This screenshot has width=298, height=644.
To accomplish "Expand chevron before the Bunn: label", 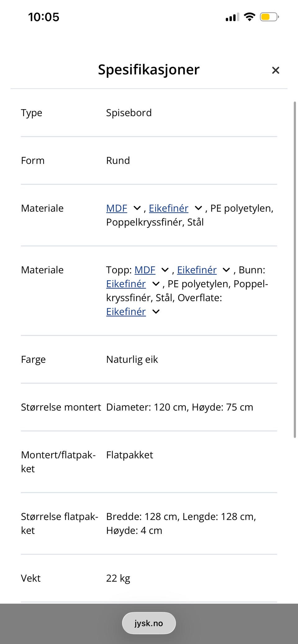I will (227, 270).
